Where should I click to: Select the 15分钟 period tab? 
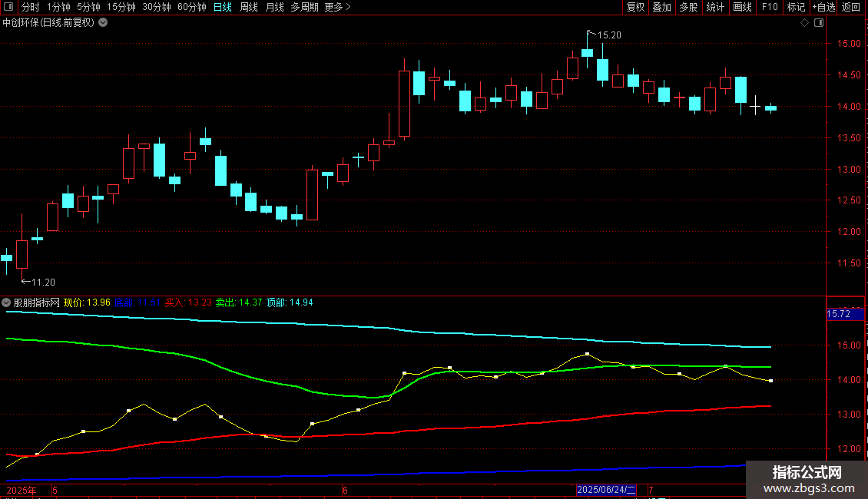[121, 7]
